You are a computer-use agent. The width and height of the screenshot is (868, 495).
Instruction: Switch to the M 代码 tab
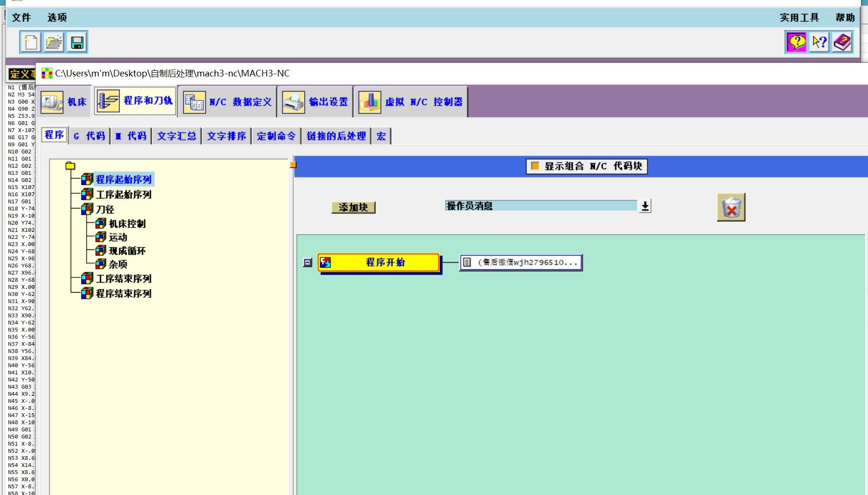pos(131,136)
